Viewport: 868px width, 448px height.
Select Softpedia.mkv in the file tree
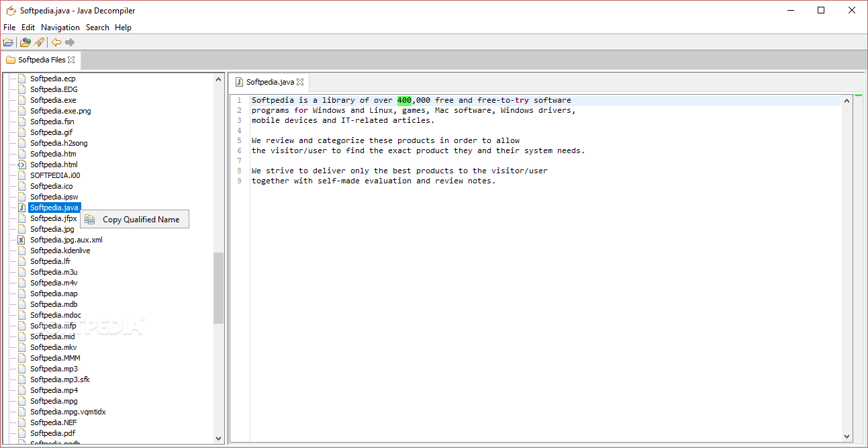(54, 347)
